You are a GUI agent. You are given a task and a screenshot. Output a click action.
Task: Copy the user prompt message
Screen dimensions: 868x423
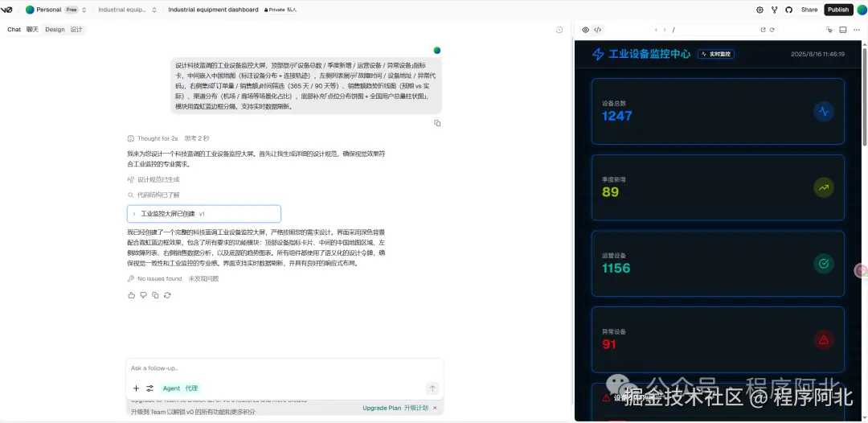point(437,123)
